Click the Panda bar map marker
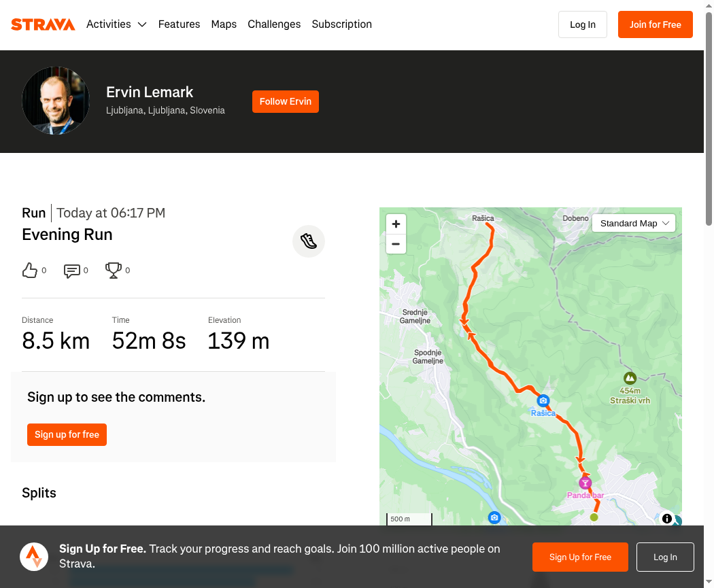This screenshot has height=588, width=714. 585,483
